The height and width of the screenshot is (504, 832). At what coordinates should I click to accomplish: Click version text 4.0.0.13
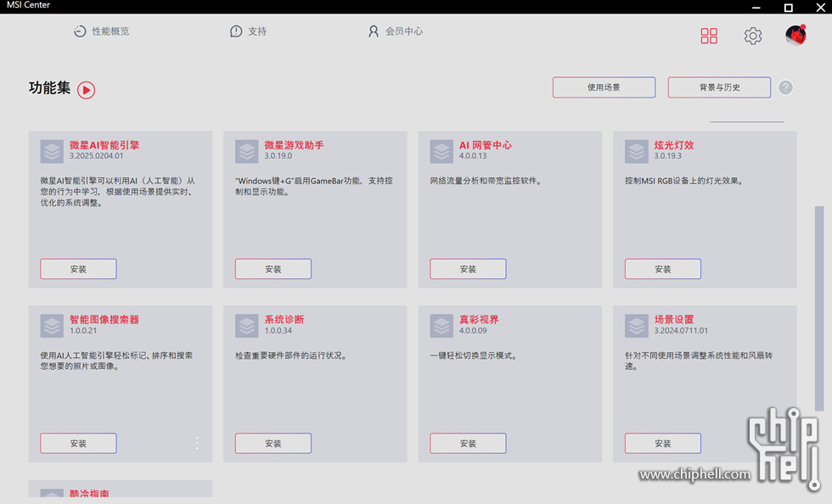pos(473,156)
